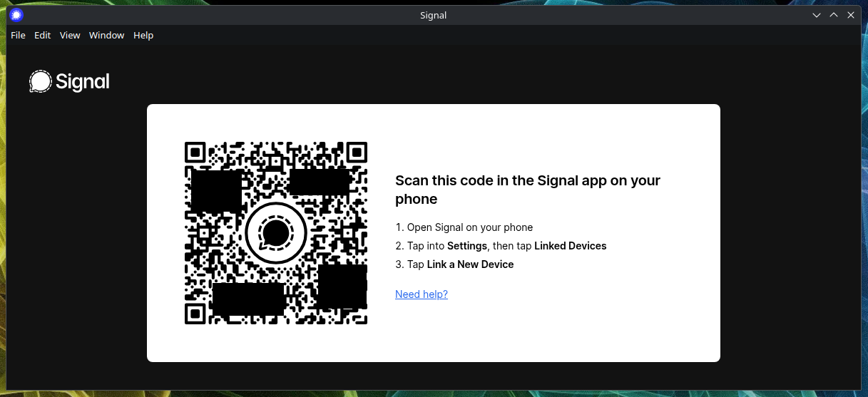Click the QR code image
The image size is (868, 397).
click(x=276, y=233)
